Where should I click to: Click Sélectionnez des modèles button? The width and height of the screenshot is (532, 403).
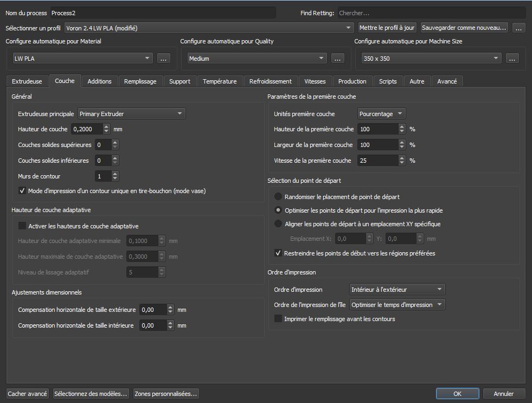pos(91,393)
